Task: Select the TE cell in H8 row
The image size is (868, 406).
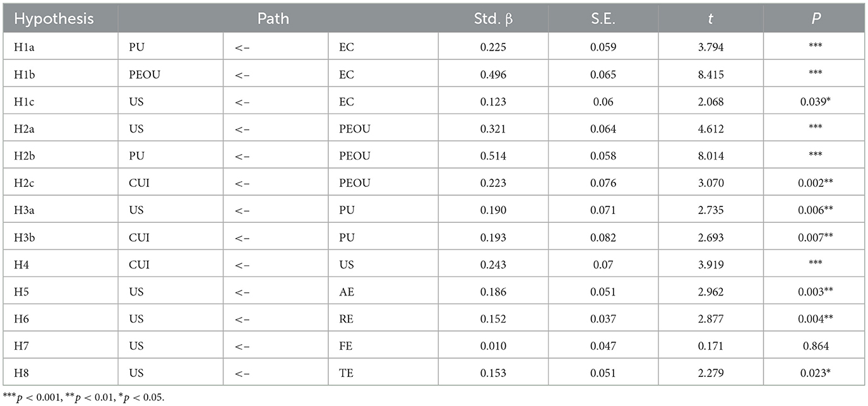Action: point(383,373)
